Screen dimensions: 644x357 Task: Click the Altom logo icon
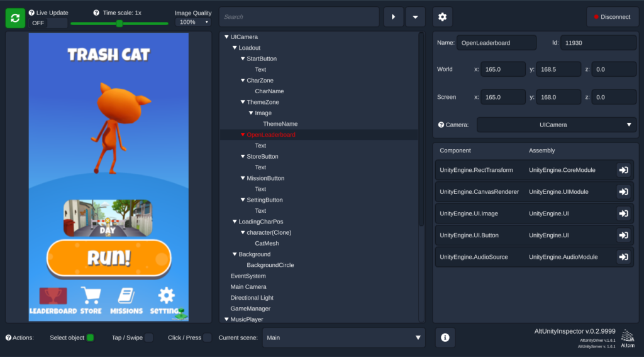tap(627, 337)
